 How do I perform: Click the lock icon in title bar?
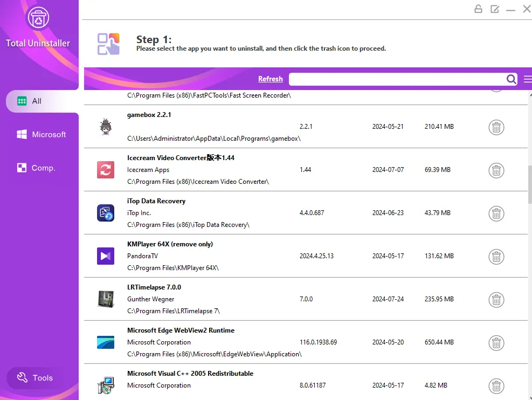coord(478,9)
